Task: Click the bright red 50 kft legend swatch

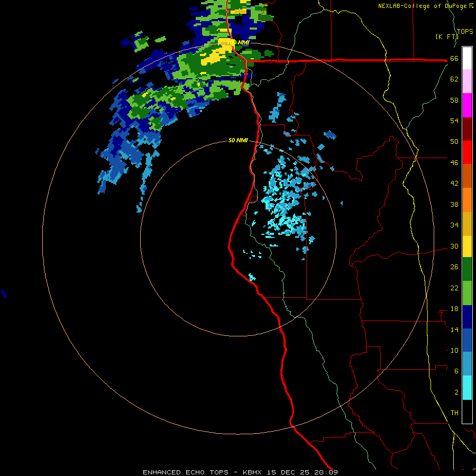Action: 467,152
